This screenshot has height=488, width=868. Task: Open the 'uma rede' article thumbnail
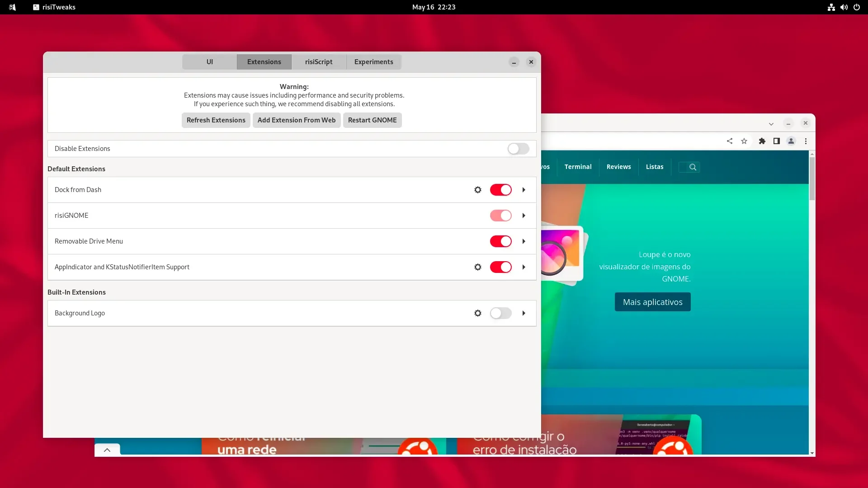324,446
